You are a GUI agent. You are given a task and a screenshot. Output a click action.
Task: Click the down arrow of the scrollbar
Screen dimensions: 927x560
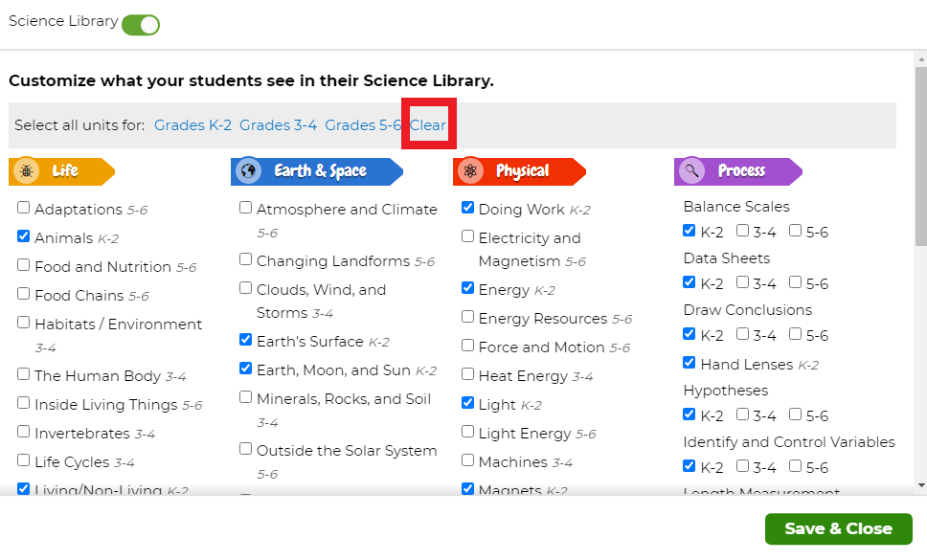[x=919, y=485]
